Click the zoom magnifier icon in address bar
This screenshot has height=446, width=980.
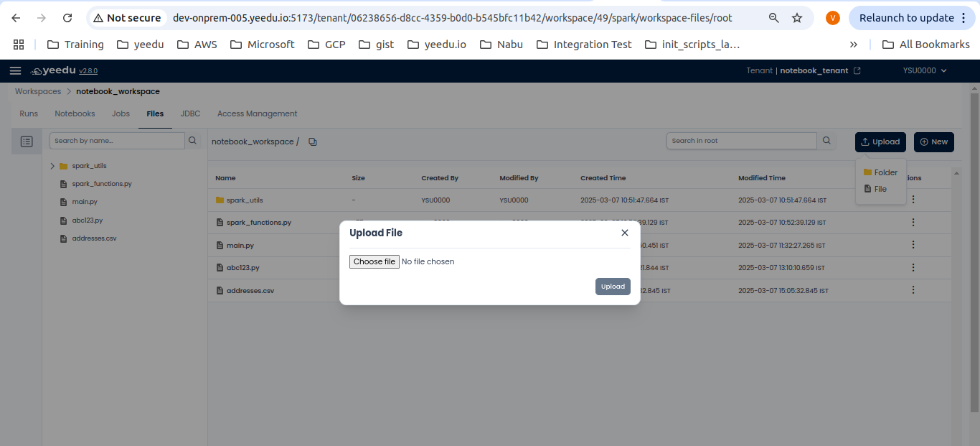coord(774,18)
